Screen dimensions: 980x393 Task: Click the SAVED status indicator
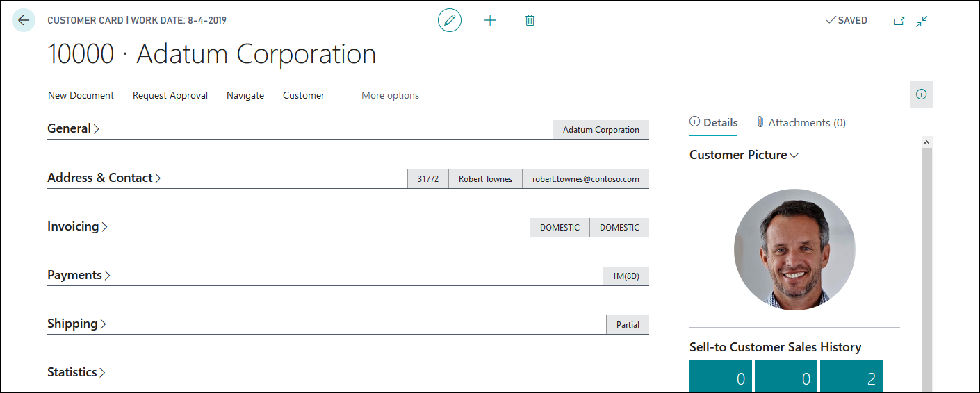(847, 21)
